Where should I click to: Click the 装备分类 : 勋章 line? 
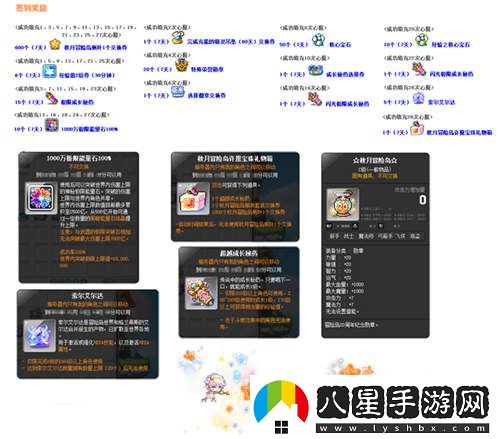(x=344, y=251)
